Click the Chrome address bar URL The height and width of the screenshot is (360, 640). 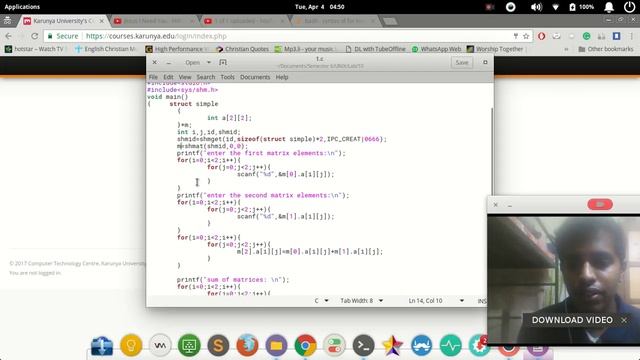156,36
